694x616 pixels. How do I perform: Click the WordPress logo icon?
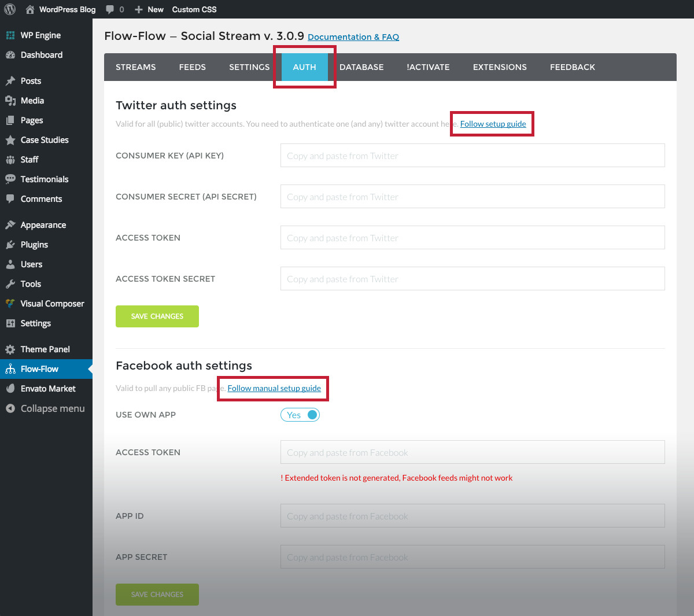[x=10, y=9]
